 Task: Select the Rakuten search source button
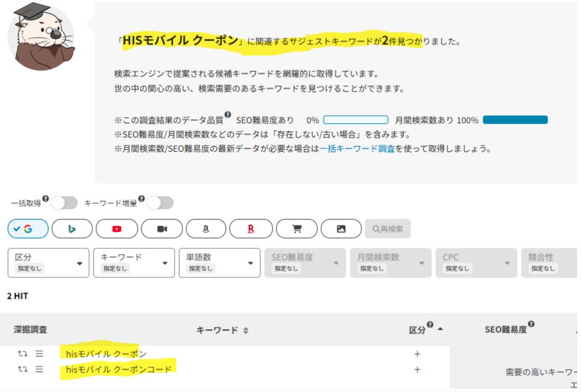point(251,229)
